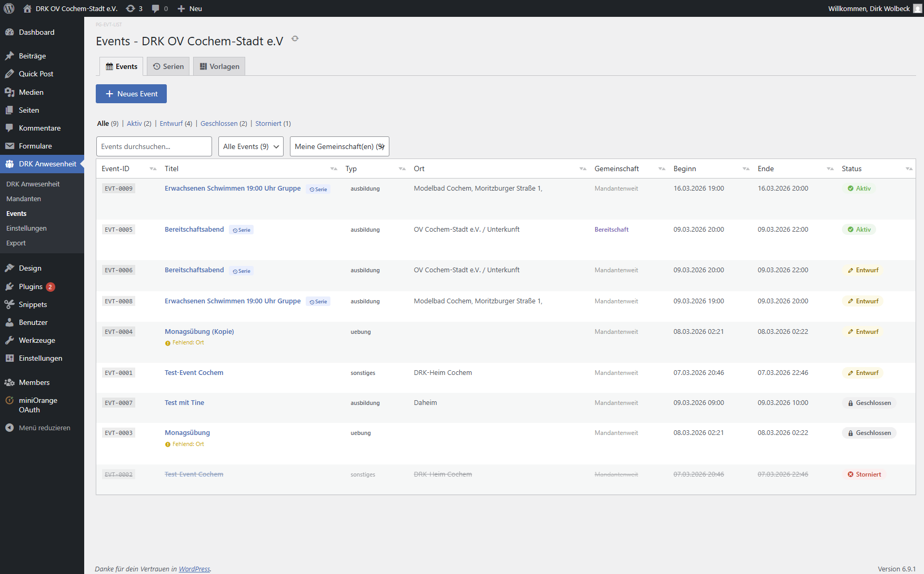Collapse menu with Menü reduzieren arrow icon

(x=9, y=428)
